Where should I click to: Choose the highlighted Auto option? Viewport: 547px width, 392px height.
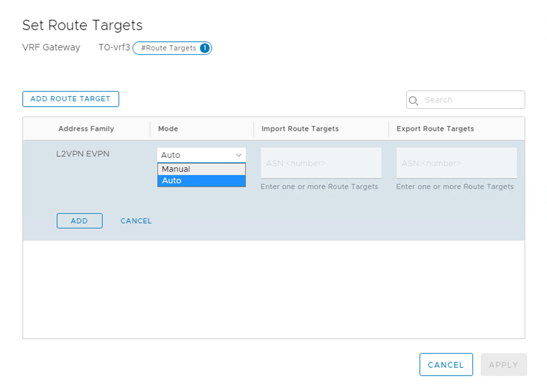pyautogui.click(x=201, y=181)
